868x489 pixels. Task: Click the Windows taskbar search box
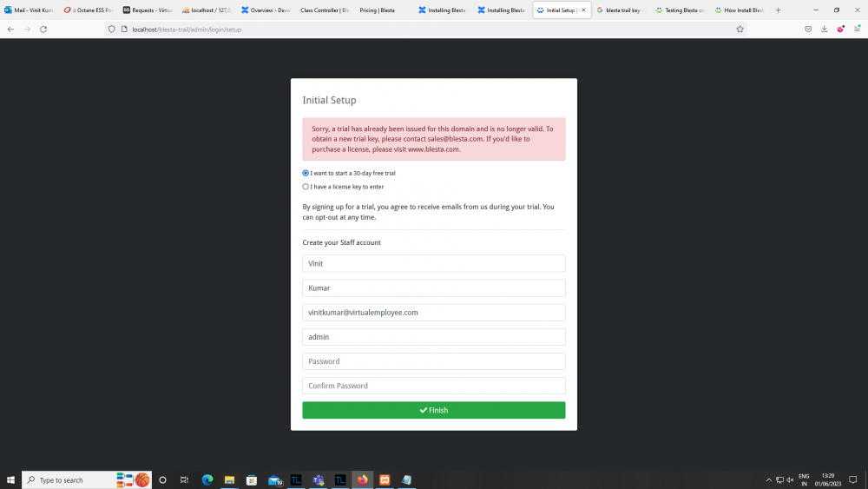point(86,480)
